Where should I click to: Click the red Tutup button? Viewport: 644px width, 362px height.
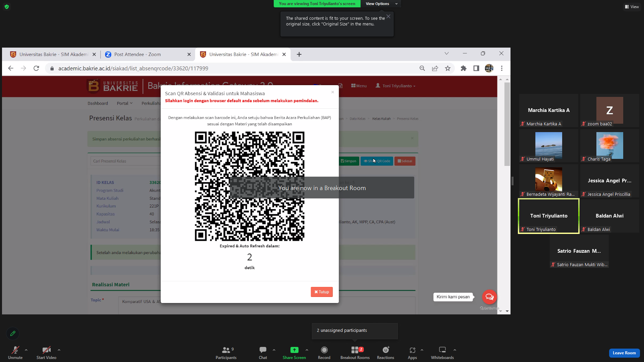tap(322, 292)
